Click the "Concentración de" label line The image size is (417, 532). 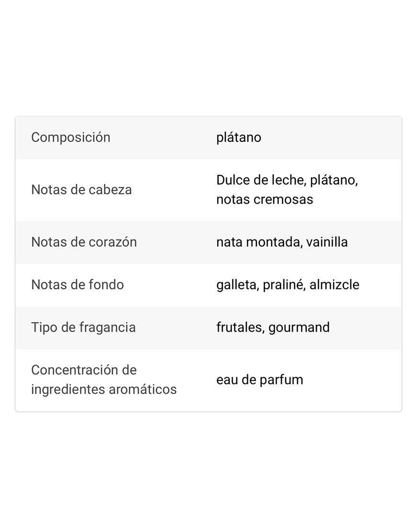[x=84, y=370]
